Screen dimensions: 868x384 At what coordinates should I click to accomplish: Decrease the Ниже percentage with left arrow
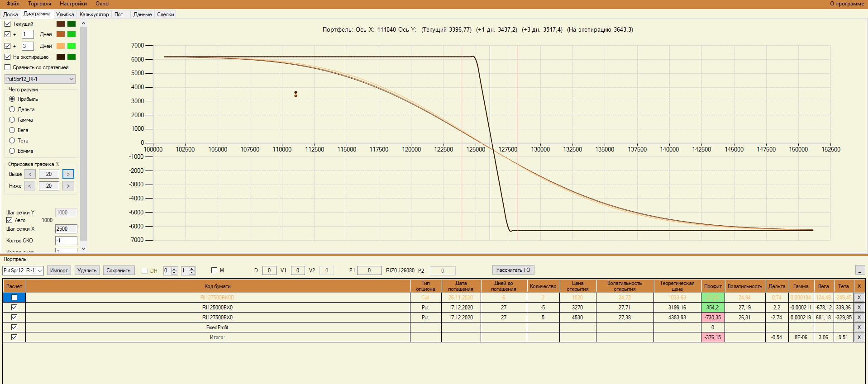click(30, 186)
